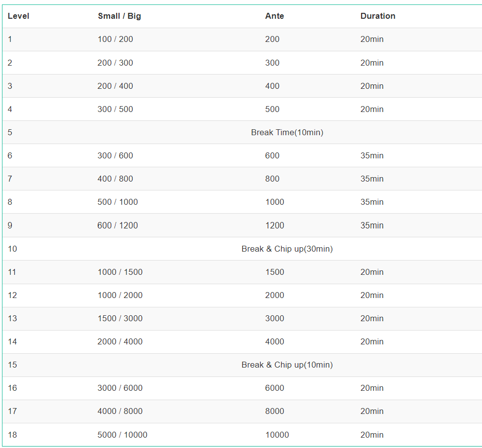Viewport: 482px width, 448px height.
Task: Click the 35min duration in level 6
Action: (x=372, y=156)
